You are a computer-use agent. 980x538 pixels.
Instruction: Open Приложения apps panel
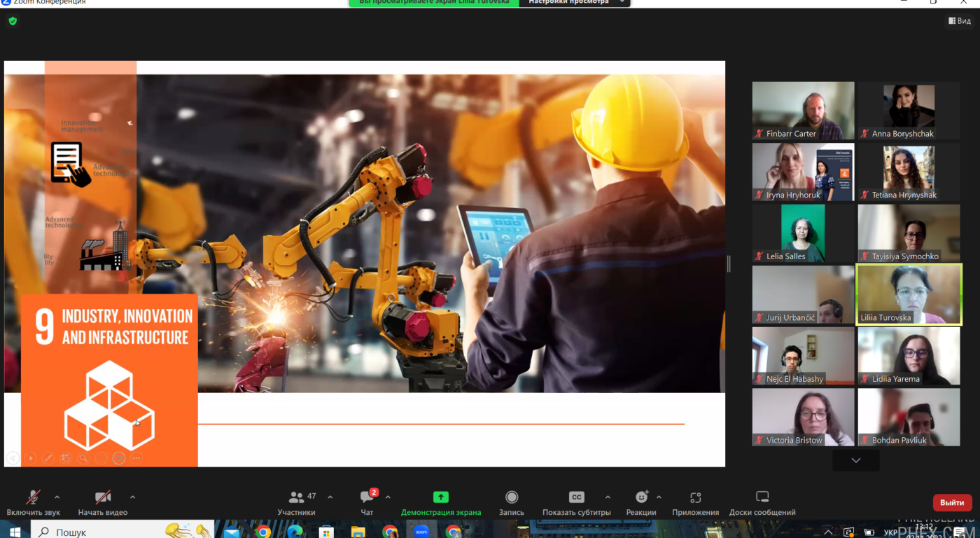click(x=695, y=498)
